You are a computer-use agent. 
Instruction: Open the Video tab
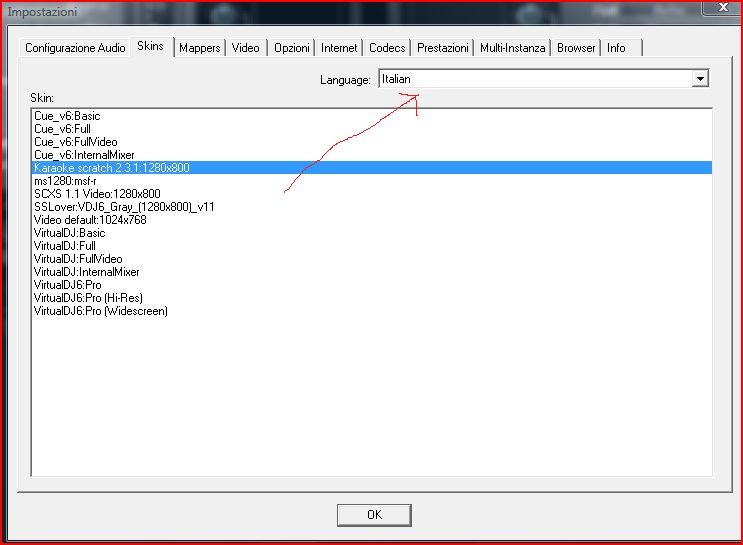[245, 48]
